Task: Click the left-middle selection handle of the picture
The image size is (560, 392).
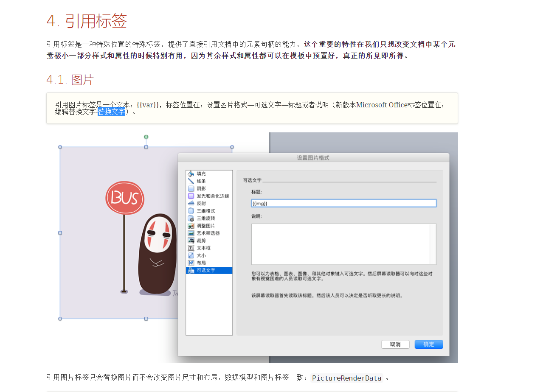Action: pyautogui.click(x=60, y=233)
